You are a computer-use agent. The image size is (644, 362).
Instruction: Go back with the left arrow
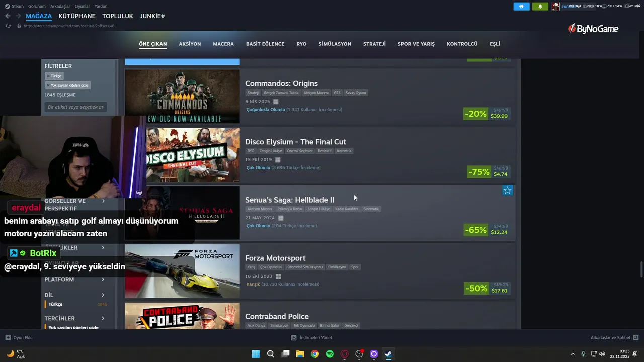tap(8, 16)
